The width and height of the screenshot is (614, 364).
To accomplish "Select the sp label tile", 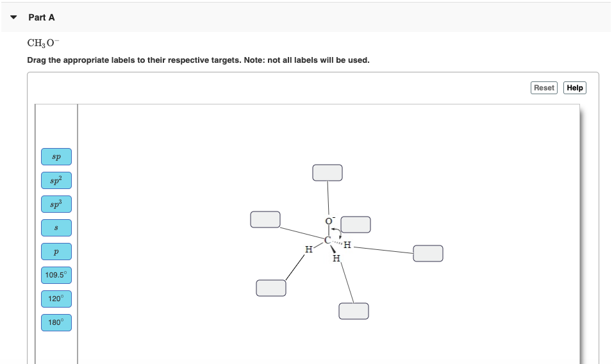I will [x=56, y=156].
